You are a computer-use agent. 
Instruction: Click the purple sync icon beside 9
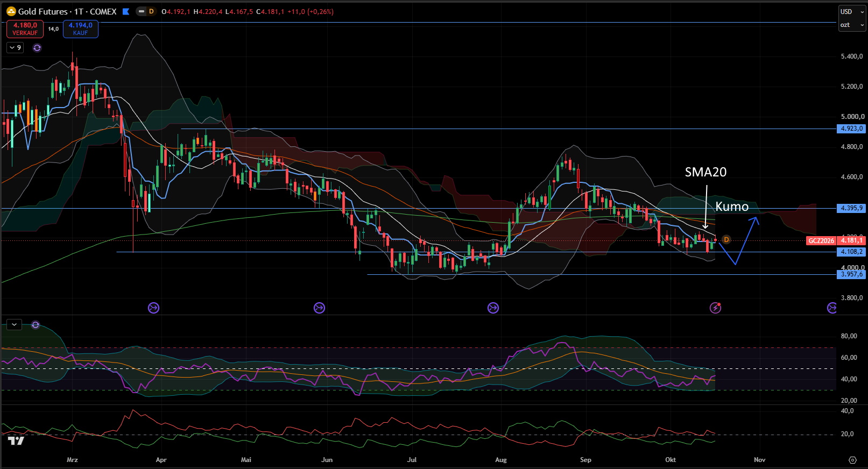pos(37,48)
